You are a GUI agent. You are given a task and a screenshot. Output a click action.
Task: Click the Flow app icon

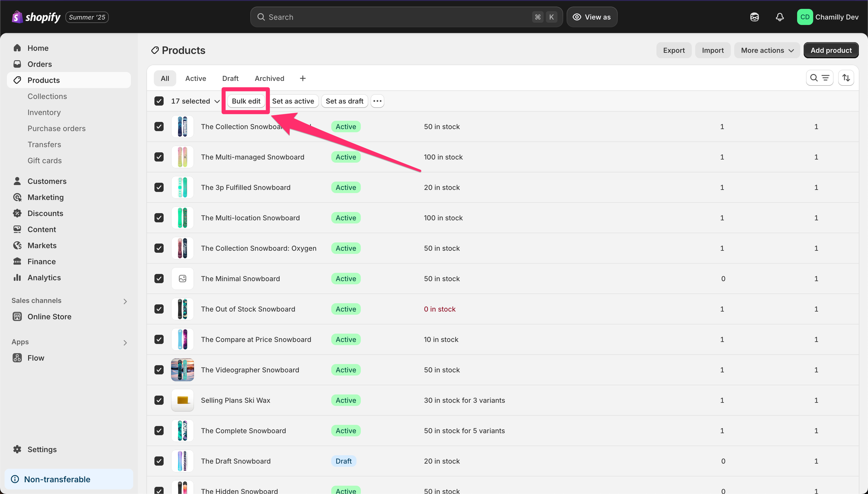coord(17,358)
